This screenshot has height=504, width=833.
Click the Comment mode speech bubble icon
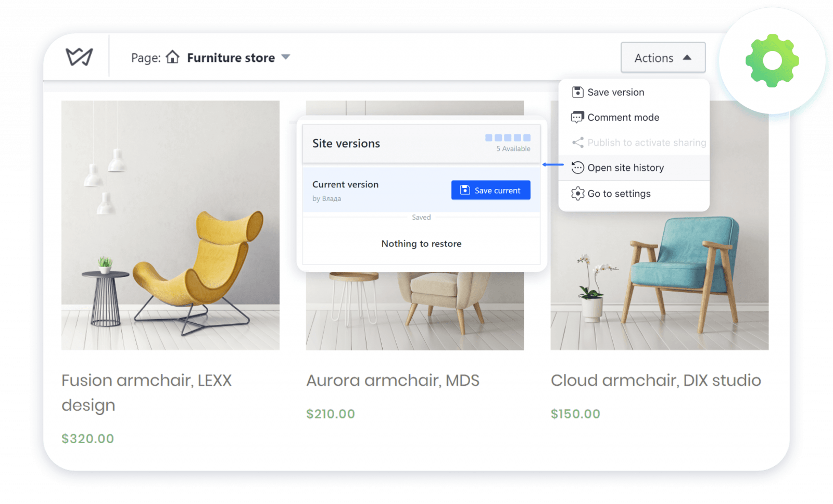(577, 117)
